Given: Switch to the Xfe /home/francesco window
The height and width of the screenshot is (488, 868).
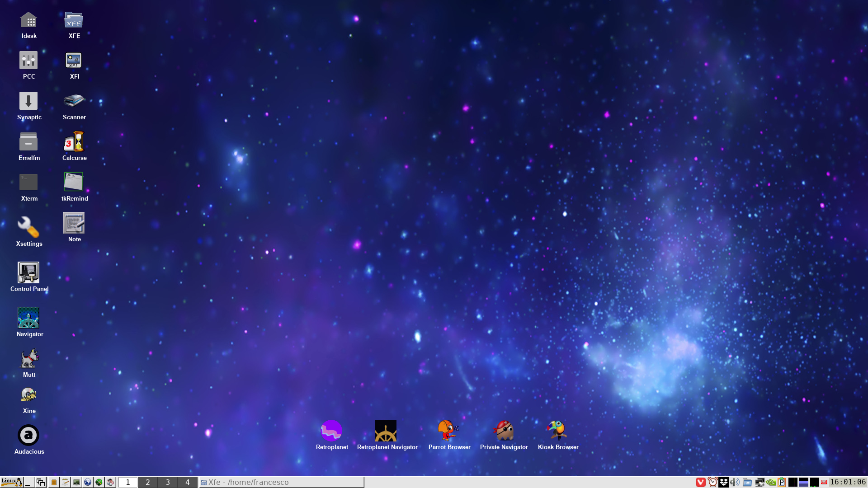Looking at the screenshot, I should (x=280, y=482).
